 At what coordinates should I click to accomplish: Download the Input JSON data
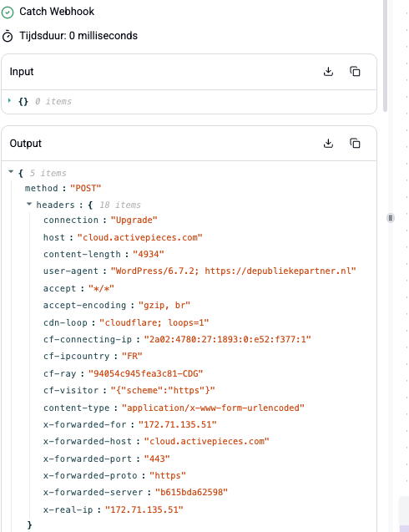(x=328, y=72)
